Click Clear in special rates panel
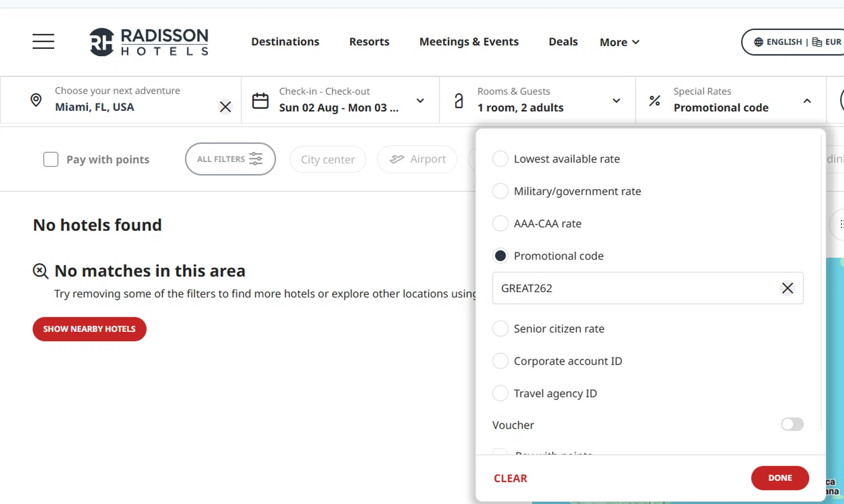The image size is (844, 504). [x=510, y=478]
